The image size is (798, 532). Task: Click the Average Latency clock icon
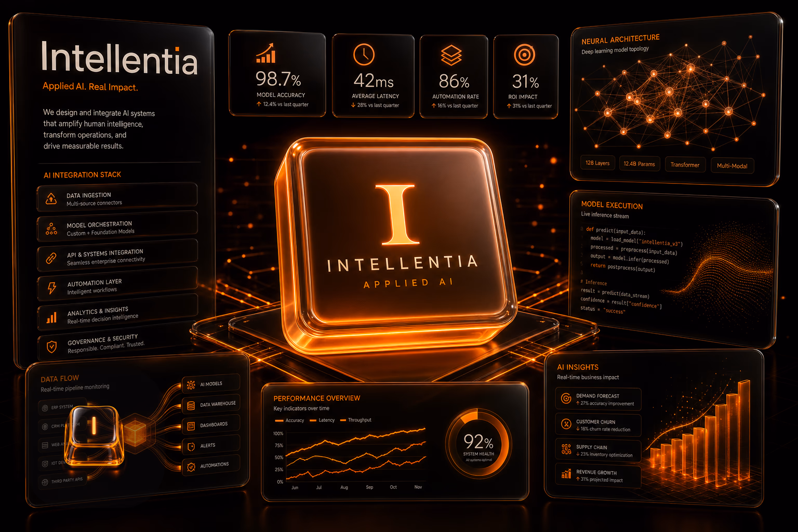(364, 55)
